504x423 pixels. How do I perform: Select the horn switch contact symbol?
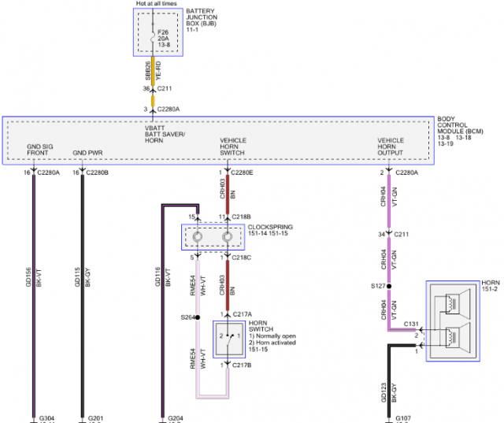229,340
